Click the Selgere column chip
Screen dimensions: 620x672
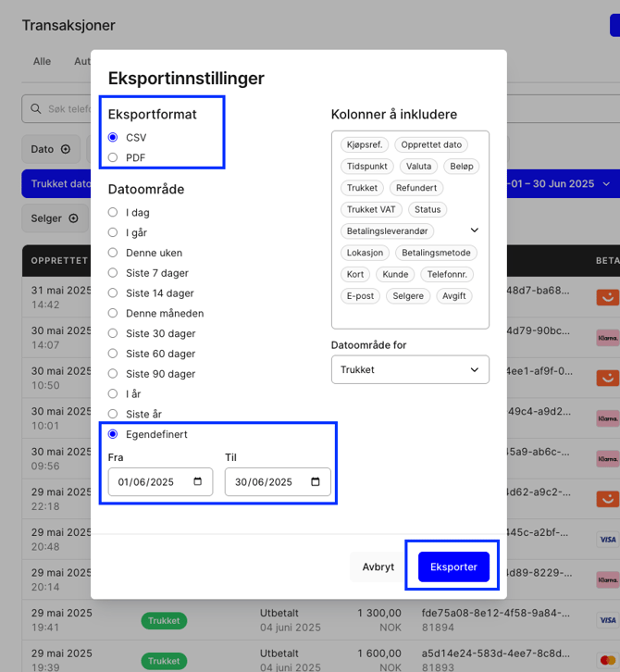(x=408, y=295)
